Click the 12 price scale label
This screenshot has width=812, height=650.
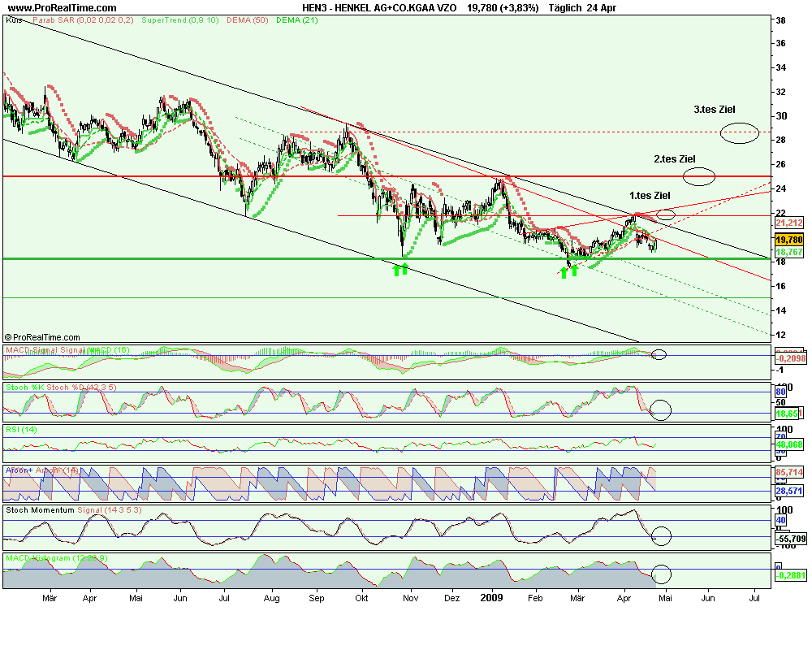tap(780, 335)
